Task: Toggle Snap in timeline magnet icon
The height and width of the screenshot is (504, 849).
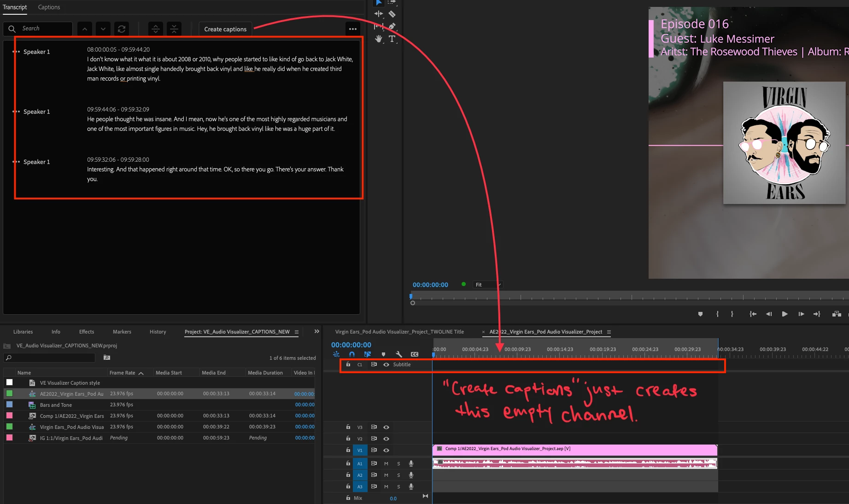Action: (x=352, y=354)
